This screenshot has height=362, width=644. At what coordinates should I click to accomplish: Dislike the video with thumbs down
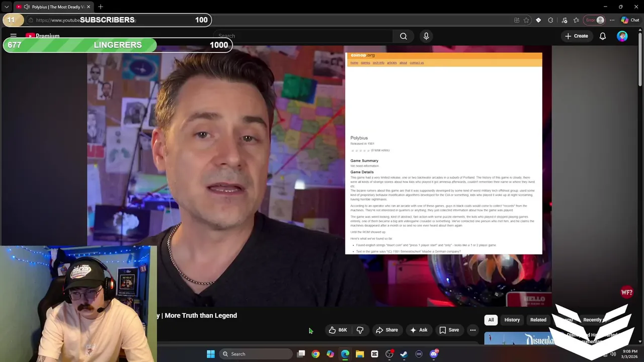coord(360,330)
